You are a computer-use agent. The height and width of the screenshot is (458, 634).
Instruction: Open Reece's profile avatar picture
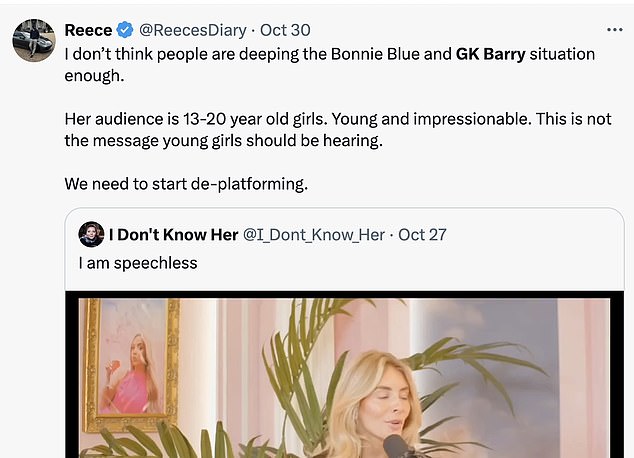click(32, 39)
